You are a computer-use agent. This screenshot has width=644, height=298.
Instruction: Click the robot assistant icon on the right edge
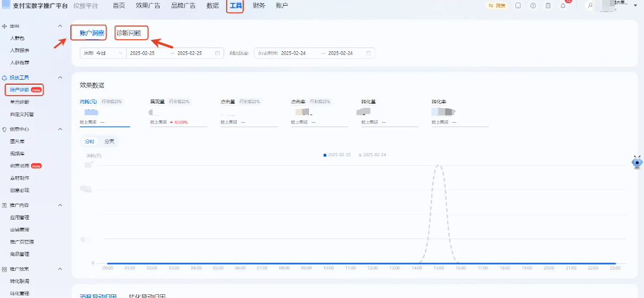(x=636, y=163)
